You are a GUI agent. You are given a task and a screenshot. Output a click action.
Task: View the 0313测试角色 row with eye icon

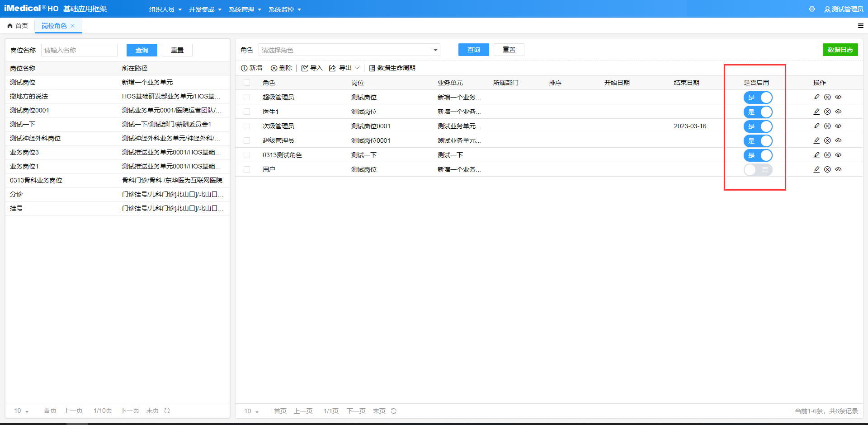(838, 155)
